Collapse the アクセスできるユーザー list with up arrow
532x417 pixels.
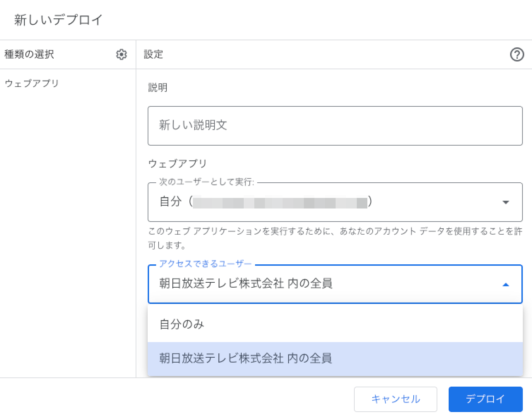pyautogui.click(x=506, y=284)
